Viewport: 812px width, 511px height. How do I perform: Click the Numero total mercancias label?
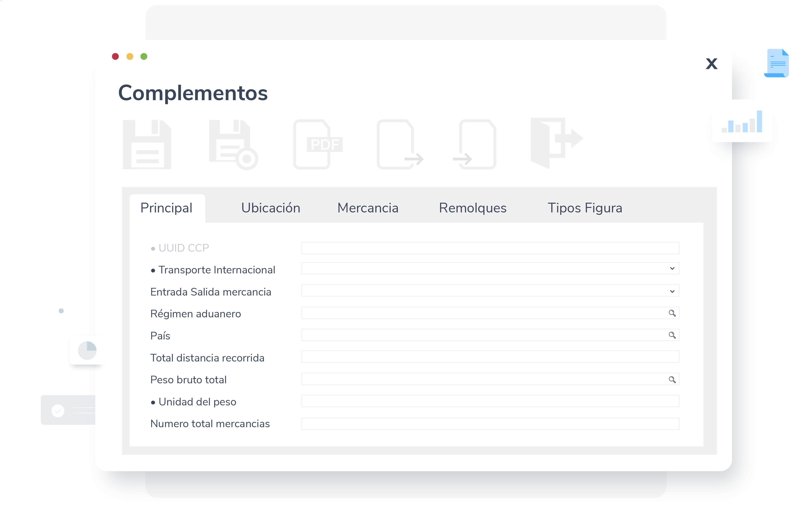pyautogui.click(x=210, y=424)
